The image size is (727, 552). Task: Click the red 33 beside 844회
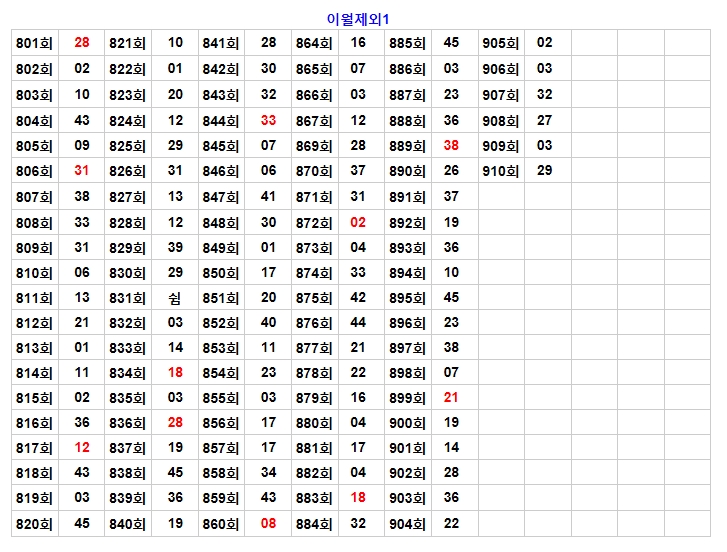point(268,120)
